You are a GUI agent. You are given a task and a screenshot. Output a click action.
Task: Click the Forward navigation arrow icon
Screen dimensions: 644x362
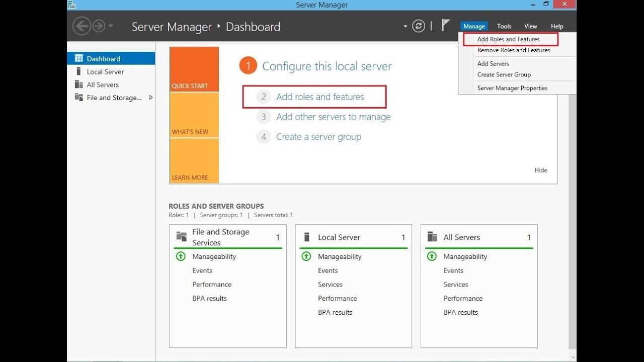tap(99, 26)
